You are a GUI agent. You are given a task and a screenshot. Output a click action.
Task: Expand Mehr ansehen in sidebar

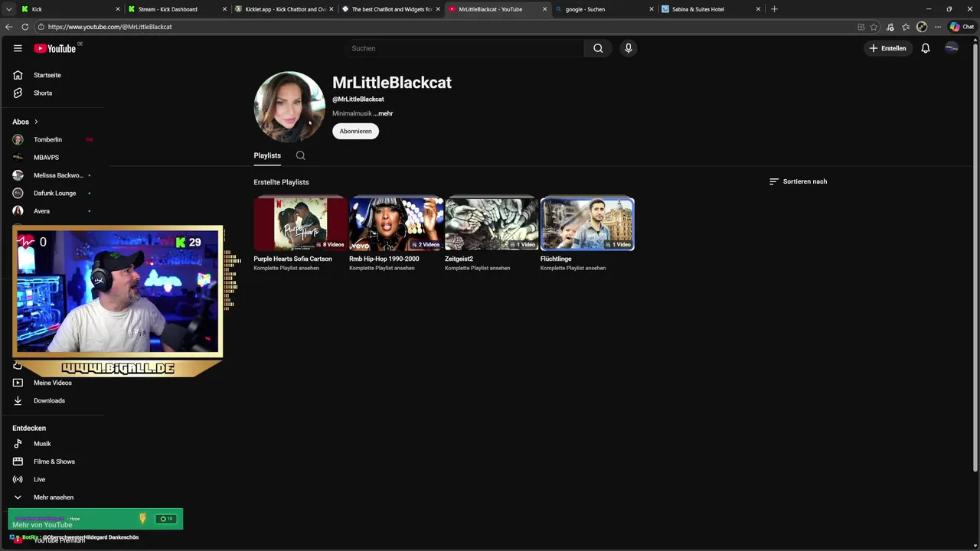[53, 497]
